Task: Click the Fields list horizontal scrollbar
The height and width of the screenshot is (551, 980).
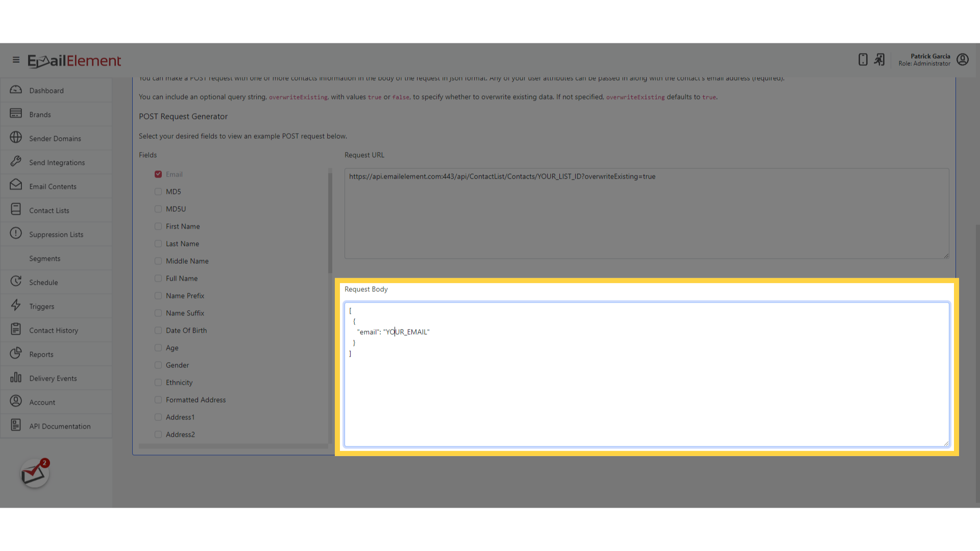Action: 233,446
